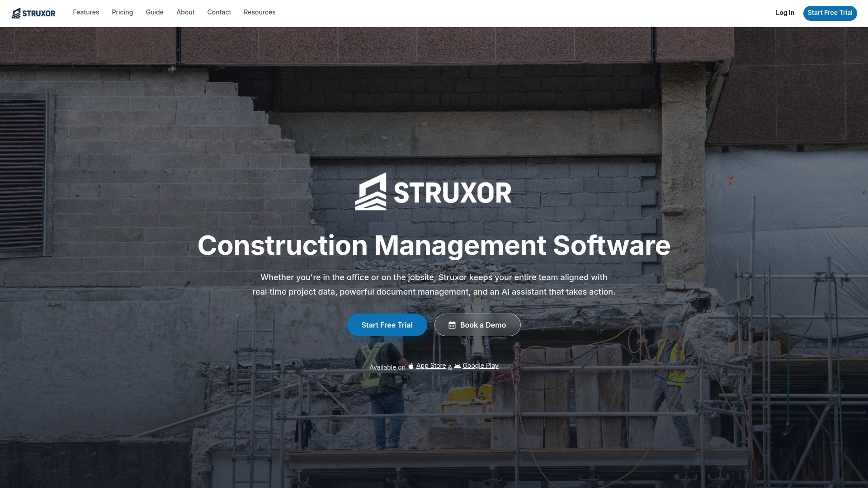Click the hero Start Free Trial button
The image size is (868, 488).
pos(387,325)
